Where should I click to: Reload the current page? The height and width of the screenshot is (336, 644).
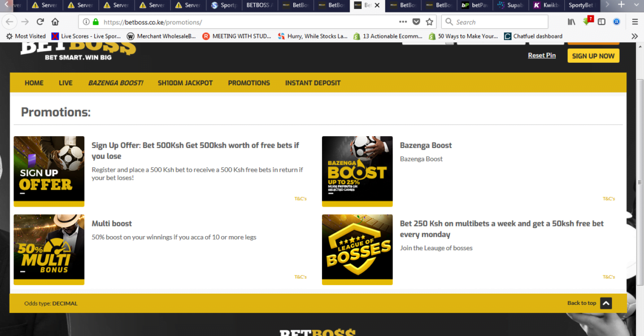pyautogui.click(x=40, y=22)
